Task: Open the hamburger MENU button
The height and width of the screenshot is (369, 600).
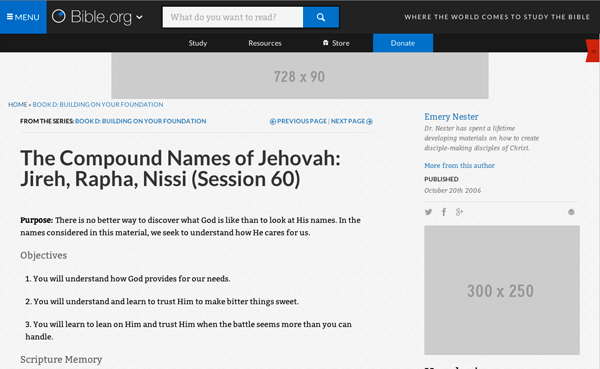Action: pos(23,17)
